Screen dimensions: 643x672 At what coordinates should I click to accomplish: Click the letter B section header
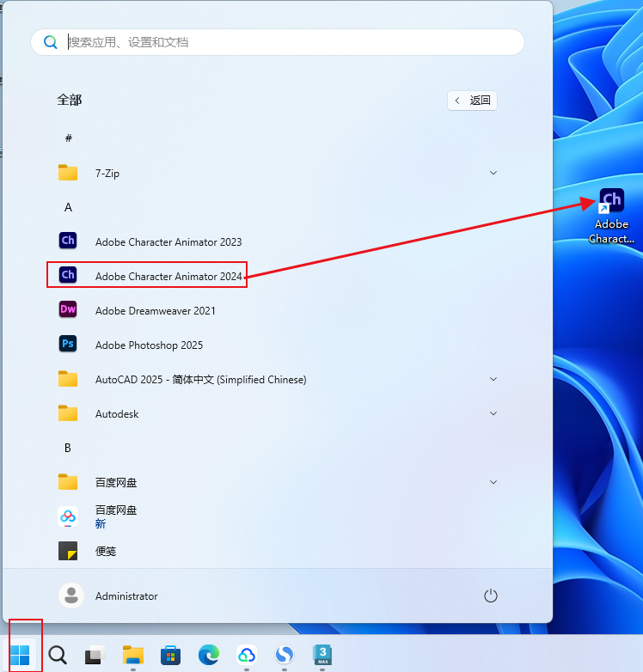coord(68,448)
